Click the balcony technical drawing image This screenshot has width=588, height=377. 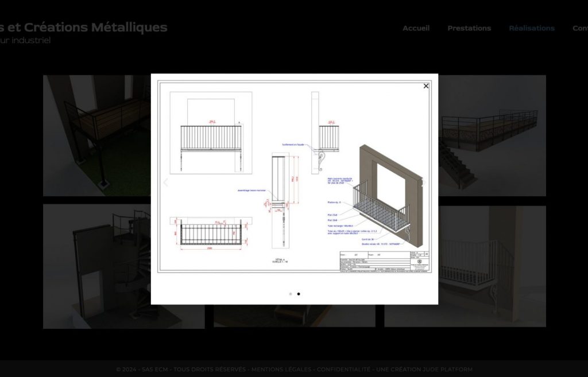click(x=294, y=178)
